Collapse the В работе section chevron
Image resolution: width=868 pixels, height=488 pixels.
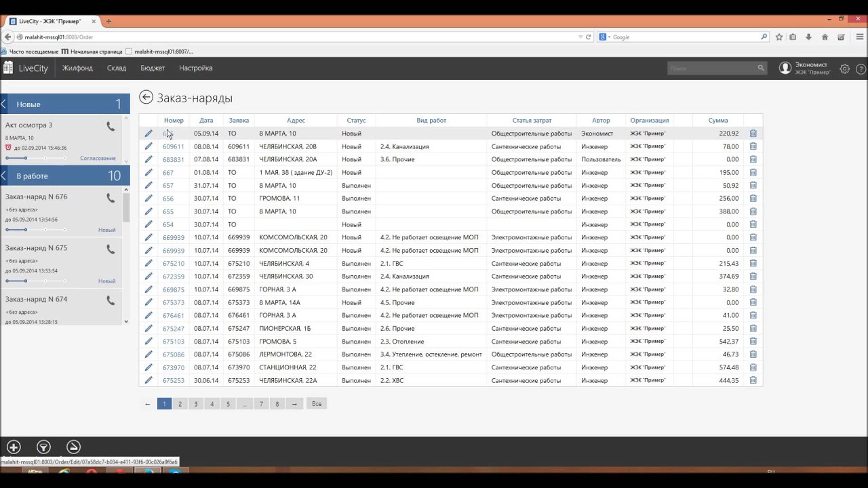pyautogui.click(x=3, y=176)
